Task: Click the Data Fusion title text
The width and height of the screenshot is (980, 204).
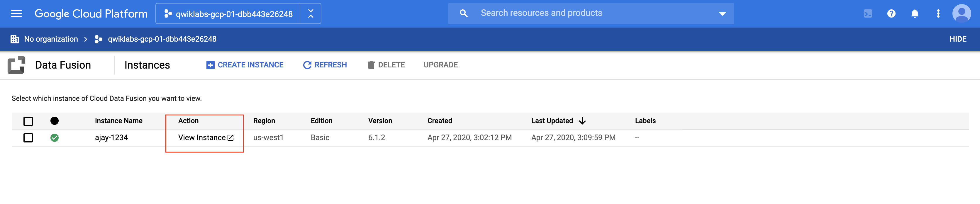Action: [x=63, y=65]
